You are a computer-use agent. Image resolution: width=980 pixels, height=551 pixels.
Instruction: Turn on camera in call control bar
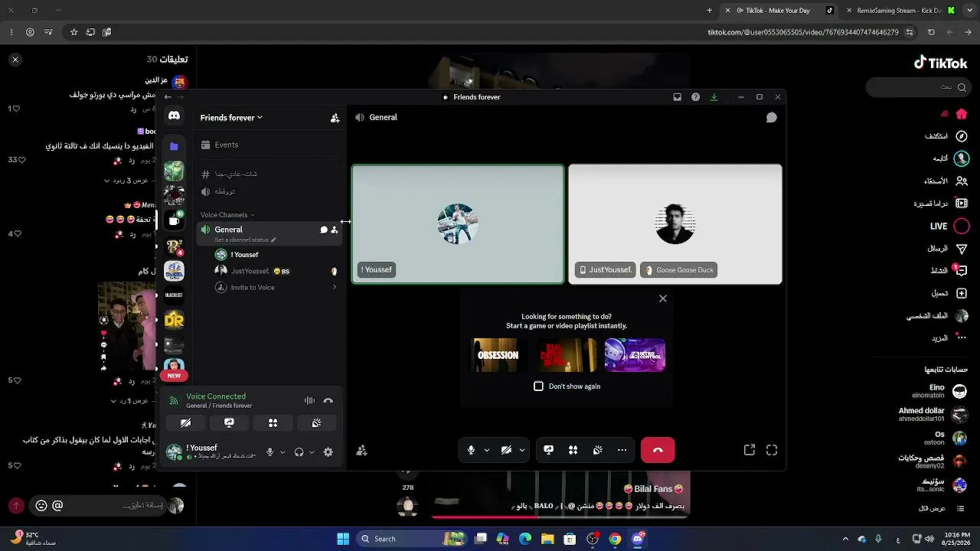click(x=506, y=450)
